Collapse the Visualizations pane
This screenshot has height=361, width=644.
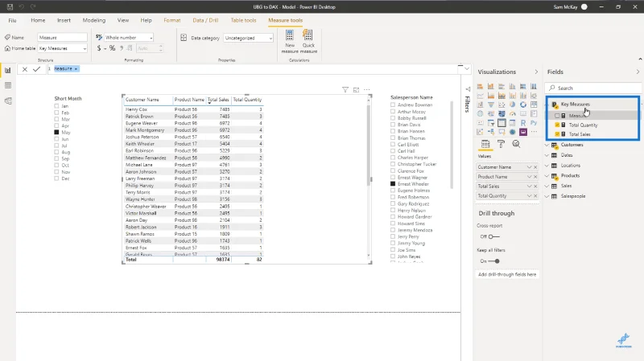coord(536,72)
